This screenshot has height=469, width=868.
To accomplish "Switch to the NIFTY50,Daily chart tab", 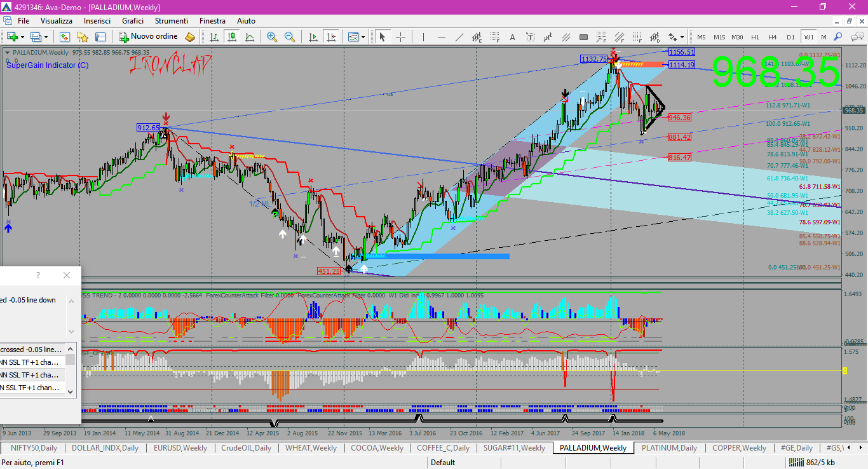I will [34, 447].
